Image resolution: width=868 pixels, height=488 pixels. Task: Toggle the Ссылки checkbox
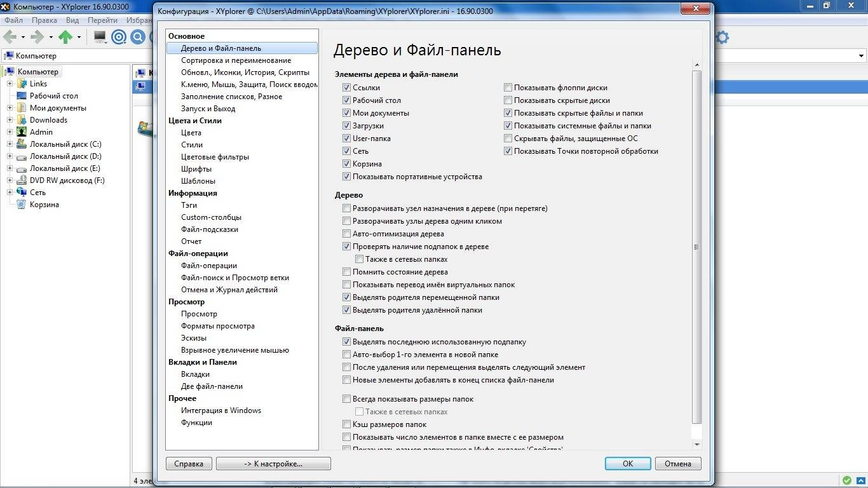pyautogui.click(x=346, y=88)
